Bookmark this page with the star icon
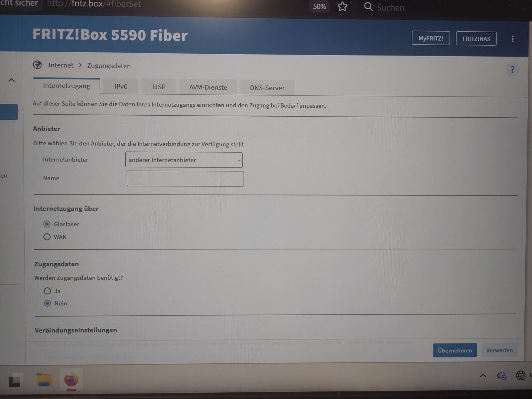Screen dimensions: 532x399 point(342,7)
